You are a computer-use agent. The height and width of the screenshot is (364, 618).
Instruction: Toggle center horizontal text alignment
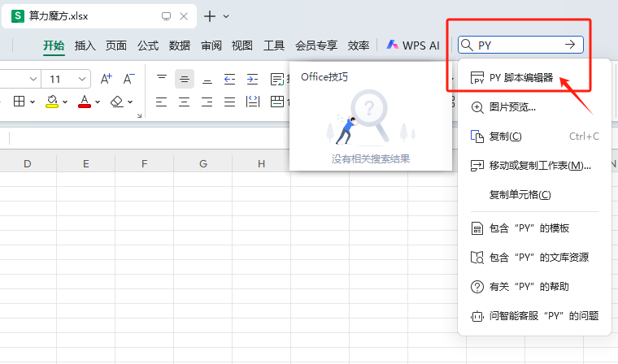point(185,102)
